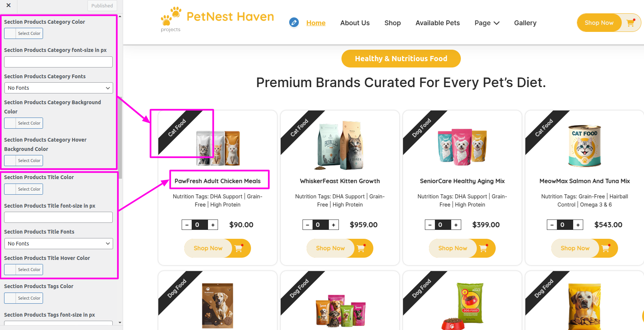Increase MeowMax quantity with plus button
Screen dimensions: 644x330
[578, 225]
